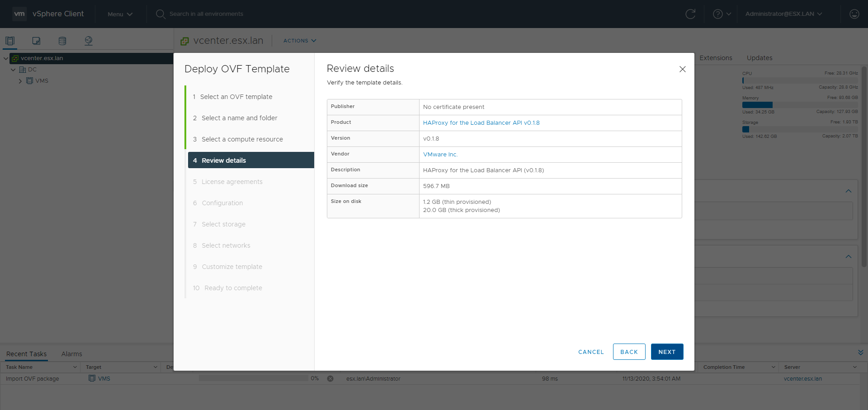The height and width of the screenshot is (410, 868).
Task: Collapse the DC datacenter tree node
Action: click(13, 70)
